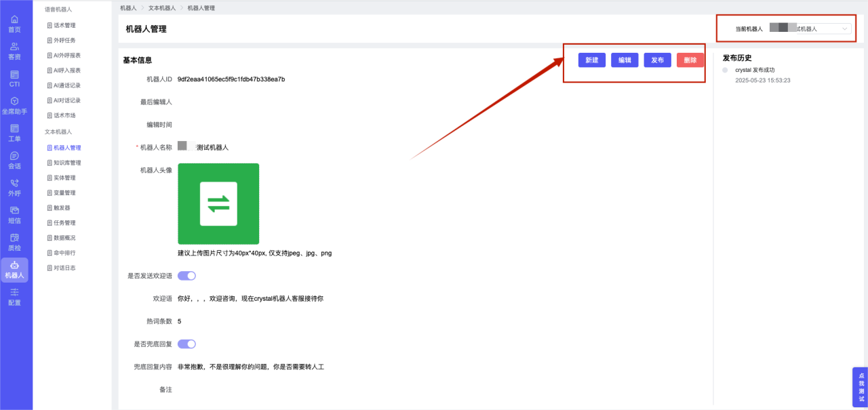Select 话术管理 menu item
Viewport: 868px width, 410px height.
point(64,25)
